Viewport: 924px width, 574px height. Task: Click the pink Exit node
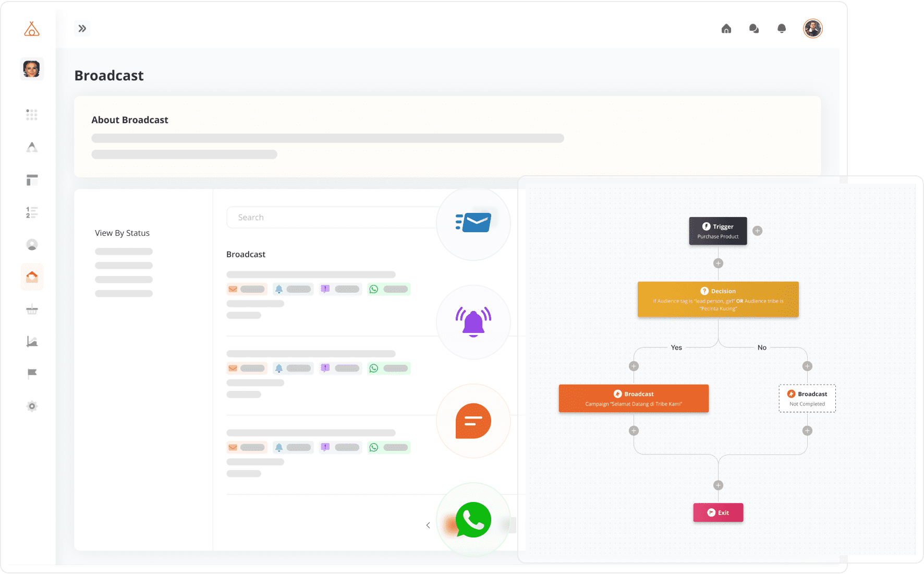point(718,512)
